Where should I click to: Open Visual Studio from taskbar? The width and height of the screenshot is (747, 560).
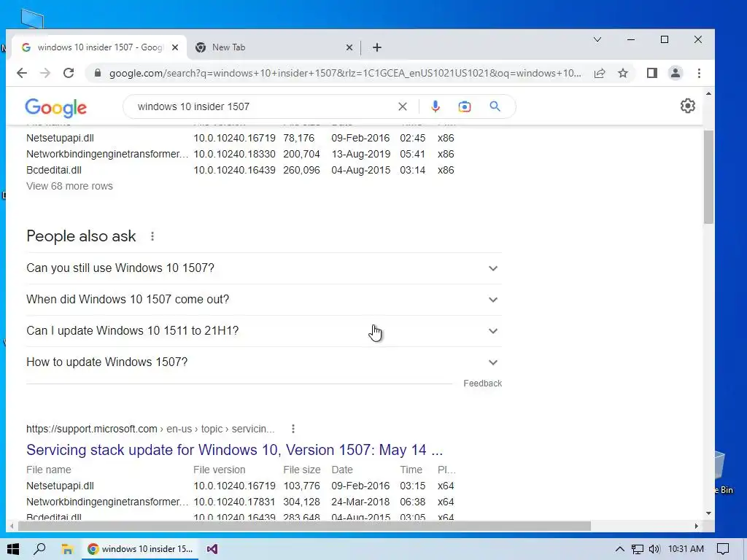212,549
